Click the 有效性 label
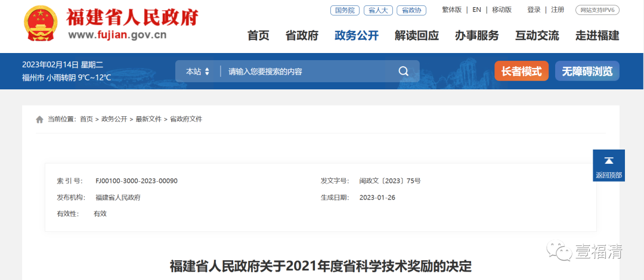Screen dimensions: 644x280 (68, 214)
